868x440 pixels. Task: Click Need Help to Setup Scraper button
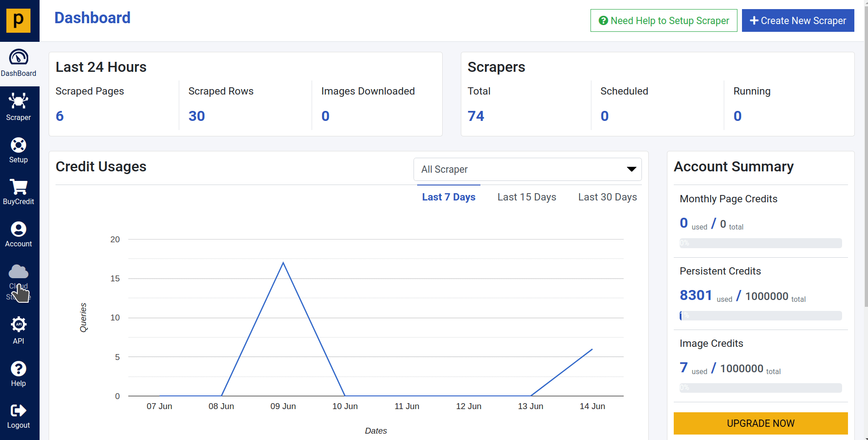[664, 20]
